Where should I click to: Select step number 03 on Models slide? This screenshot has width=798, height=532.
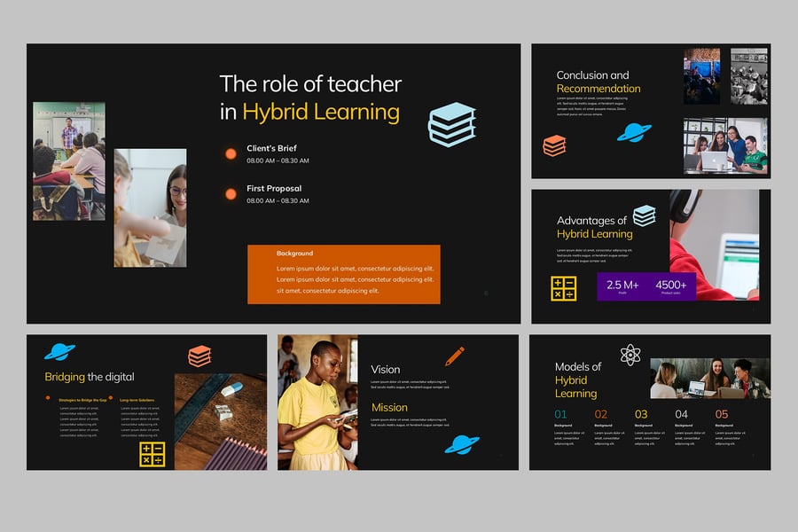641,414
